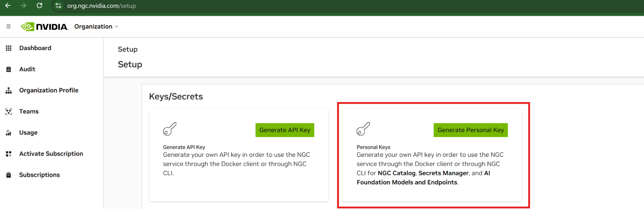The height and width of the screenshot is (209, 644).
Task: Click the Organization Profile hierarchy icon
Action: pyautogui.click(x=9, y=90)
